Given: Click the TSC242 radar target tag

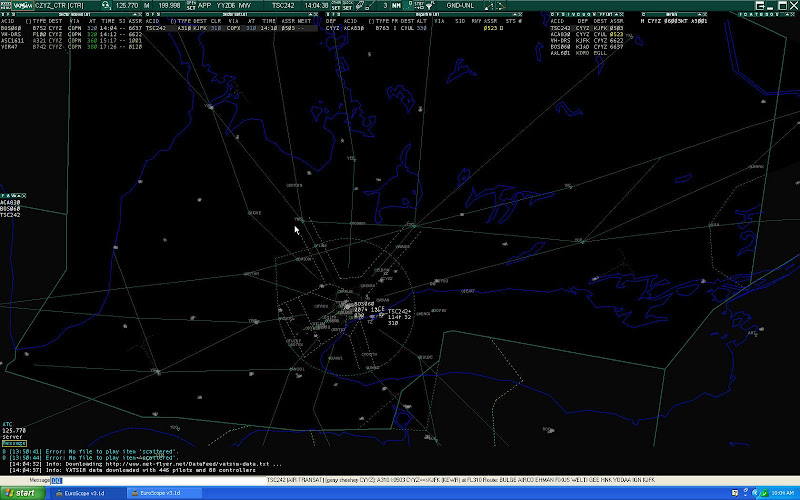Looking at the screenshot, I should 399,312.
